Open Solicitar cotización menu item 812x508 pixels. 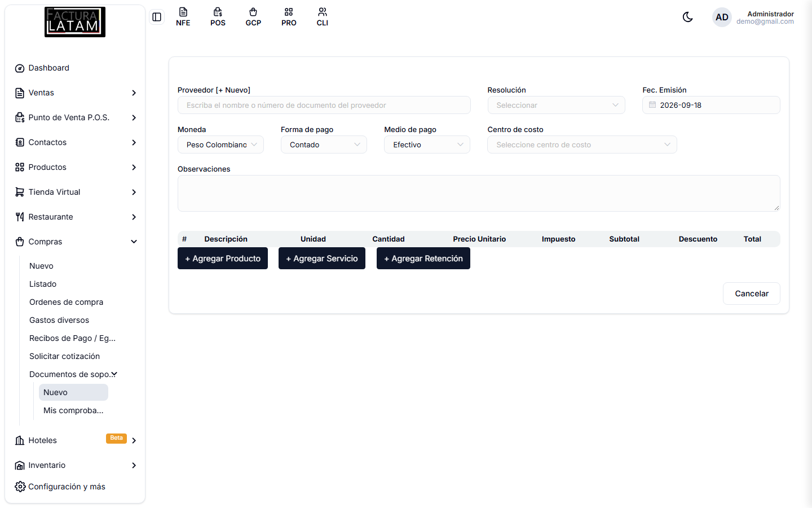tap(64, 356)
